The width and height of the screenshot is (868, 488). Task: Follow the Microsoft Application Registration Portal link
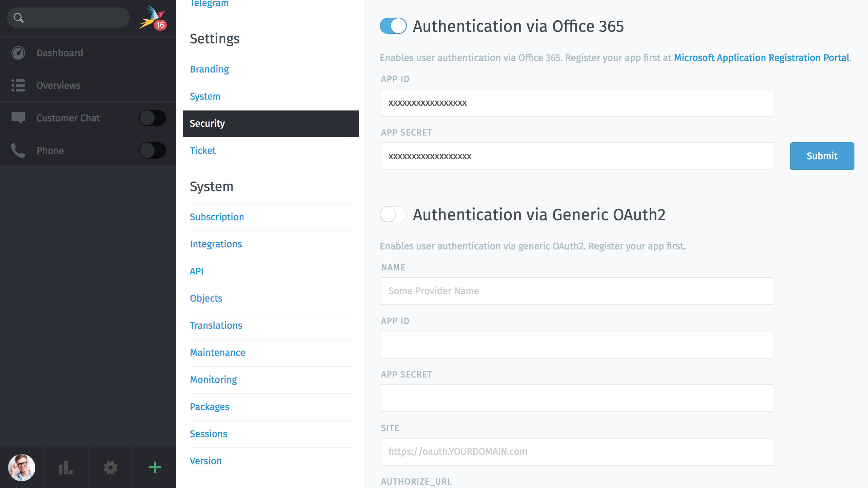tap(762, 58)
